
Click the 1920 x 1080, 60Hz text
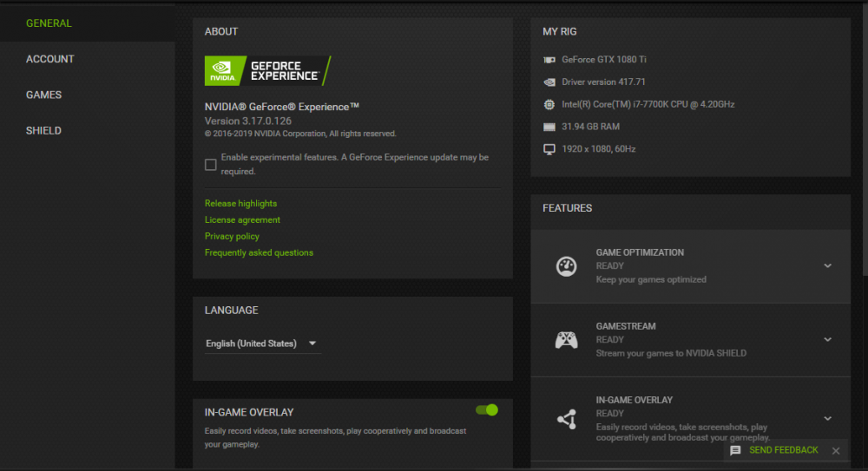598,149
